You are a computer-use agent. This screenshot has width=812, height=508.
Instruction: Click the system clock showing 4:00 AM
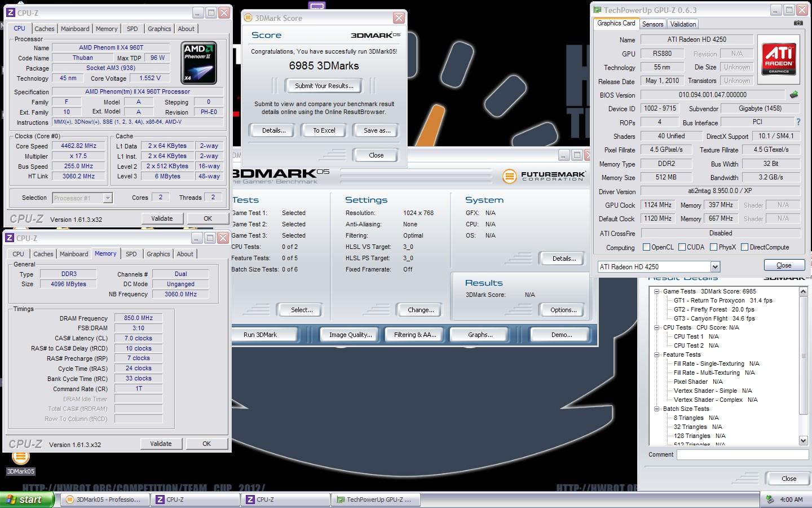coord(791,500)
